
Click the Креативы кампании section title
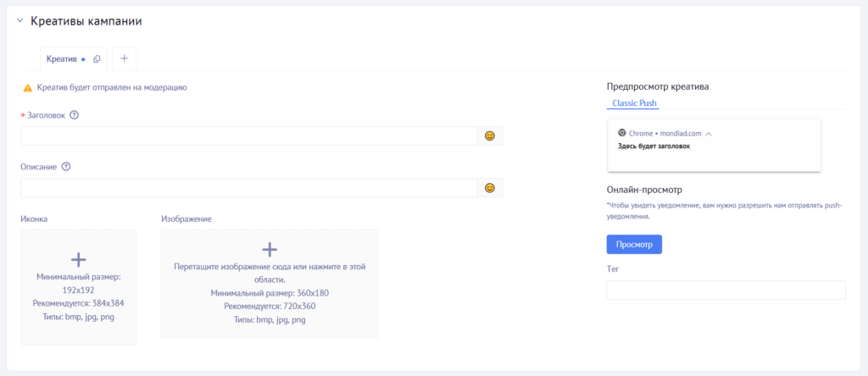click(x=86, y=21)
